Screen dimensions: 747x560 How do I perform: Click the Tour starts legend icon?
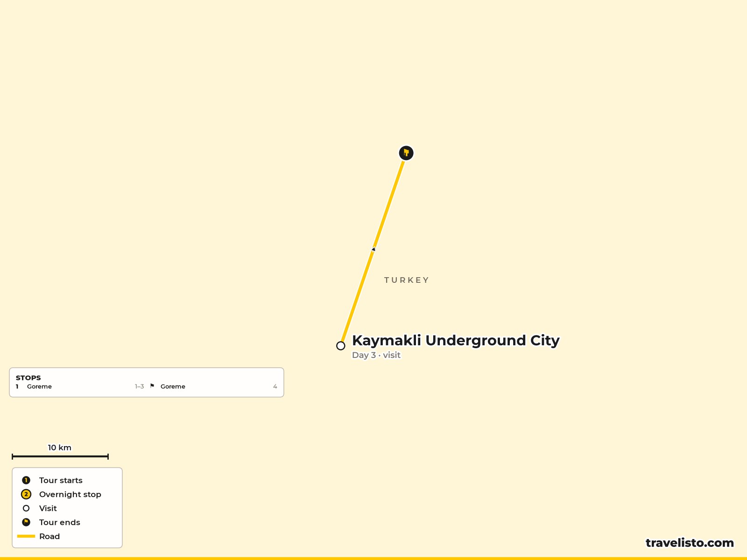(26, 480)
